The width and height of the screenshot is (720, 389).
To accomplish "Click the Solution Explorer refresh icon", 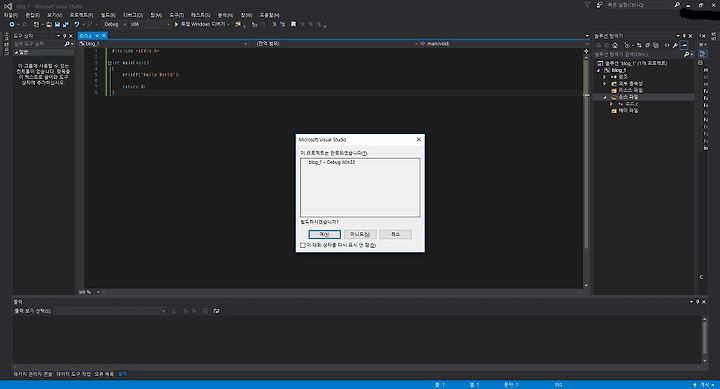I will click(x=639, y=45).
